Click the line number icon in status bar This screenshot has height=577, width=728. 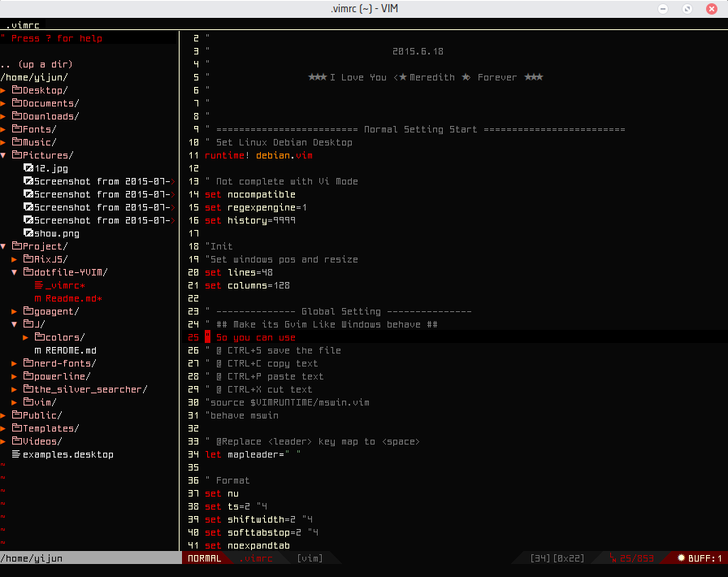point(613,558)
